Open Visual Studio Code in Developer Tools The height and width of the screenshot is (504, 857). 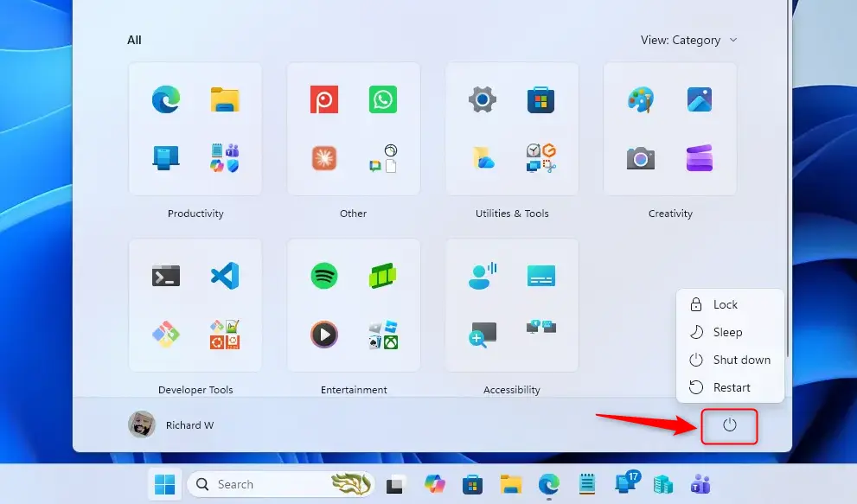225,276
